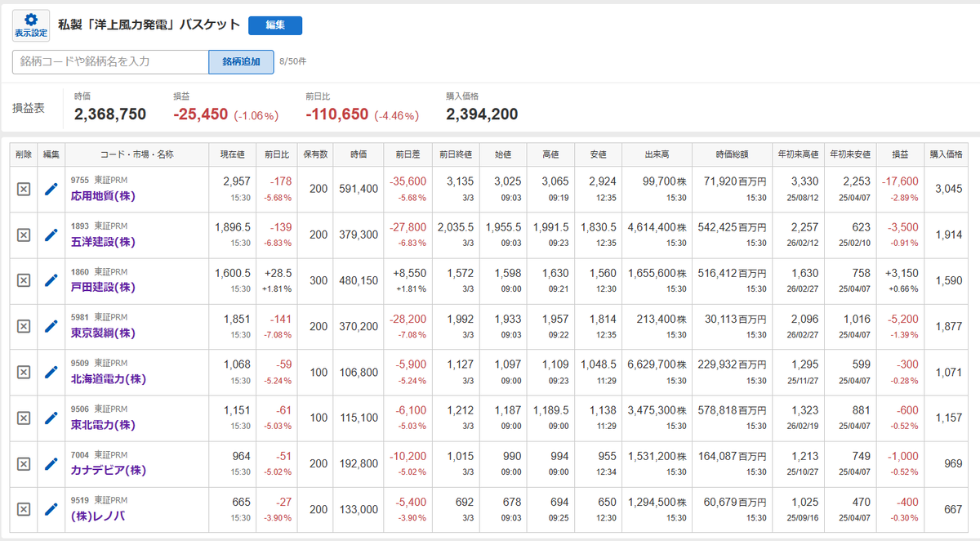Click the blue 編集 button beside the basket title
Image resolution: width=980 pixels, height=541 pixels.
275,25
